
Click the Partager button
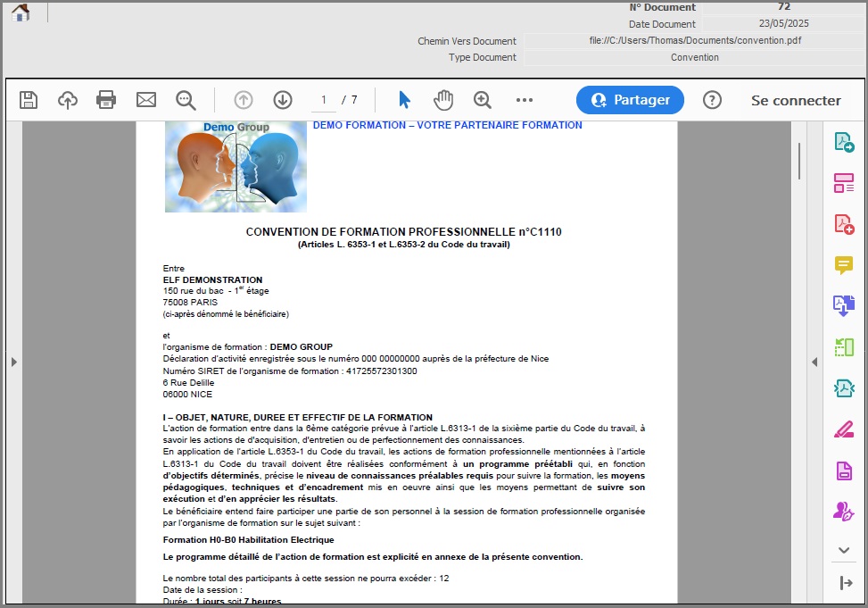tap(630, 100)
